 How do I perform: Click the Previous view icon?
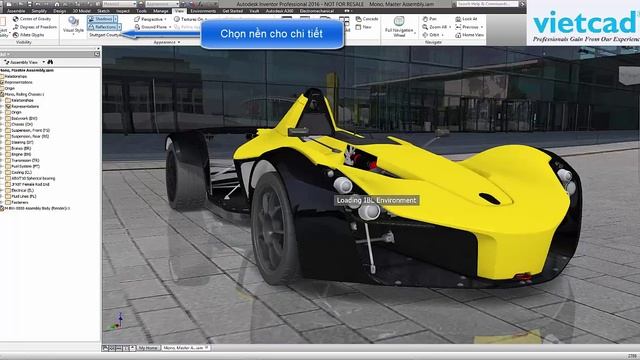(x=458, y=27)
